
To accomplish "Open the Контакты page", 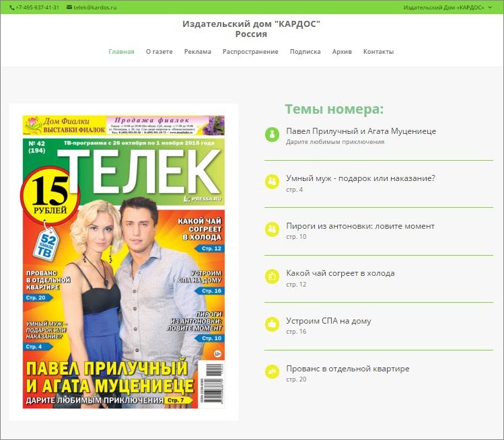I will (378, 51).
